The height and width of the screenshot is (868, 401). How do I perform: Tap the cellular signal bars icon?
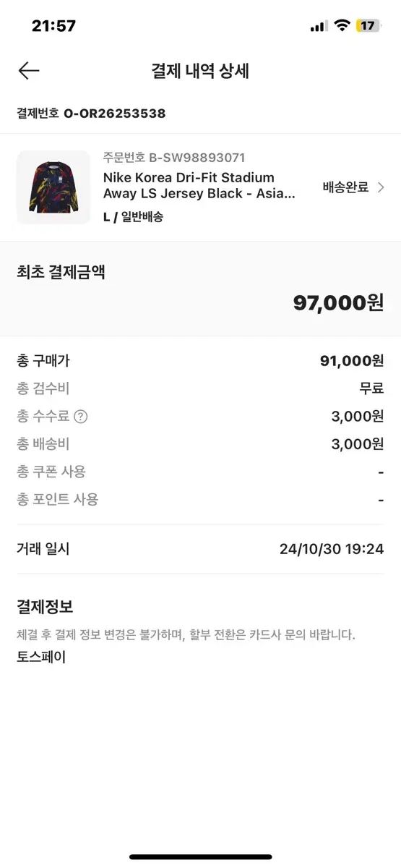(x=319, y=27)
